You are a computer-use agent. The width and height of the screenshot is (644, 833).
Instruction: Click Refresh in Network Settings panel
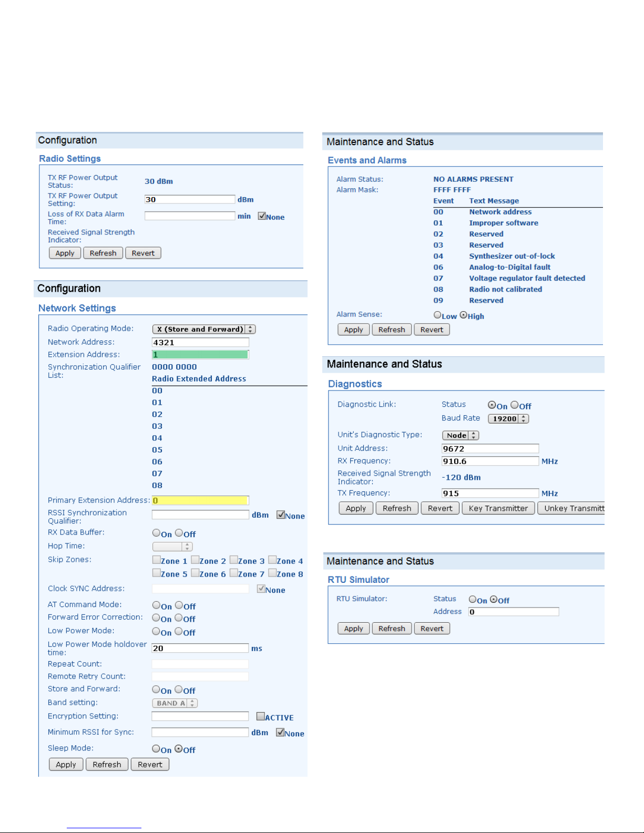click(x=107, y=764)
